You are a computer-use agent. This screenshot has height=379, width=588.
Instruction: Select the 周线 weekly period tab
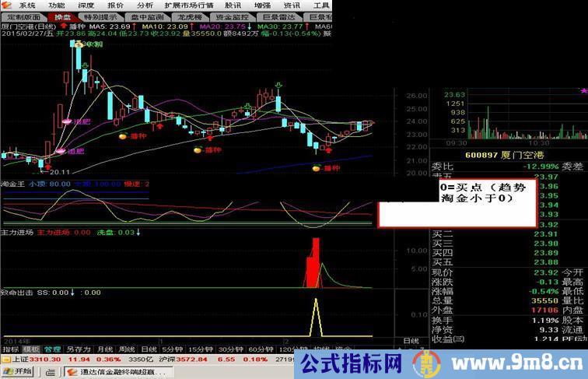click(126, 349)
